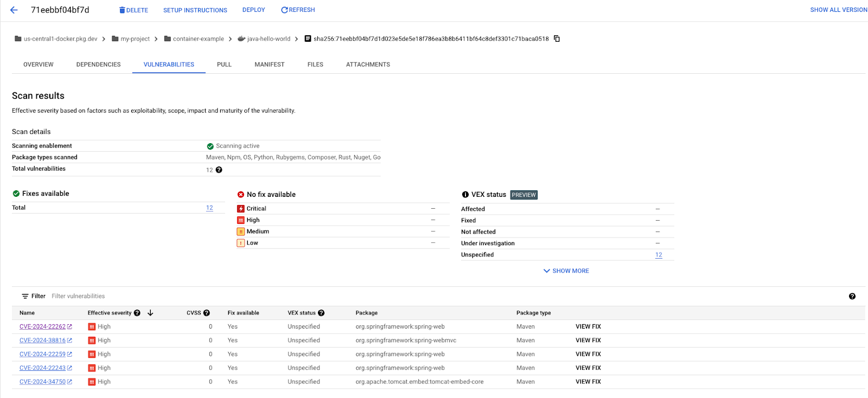This screenshot has width=868, height=398.
Task: Type in the Filter vulnerabilities field
Action: (163, 296)
